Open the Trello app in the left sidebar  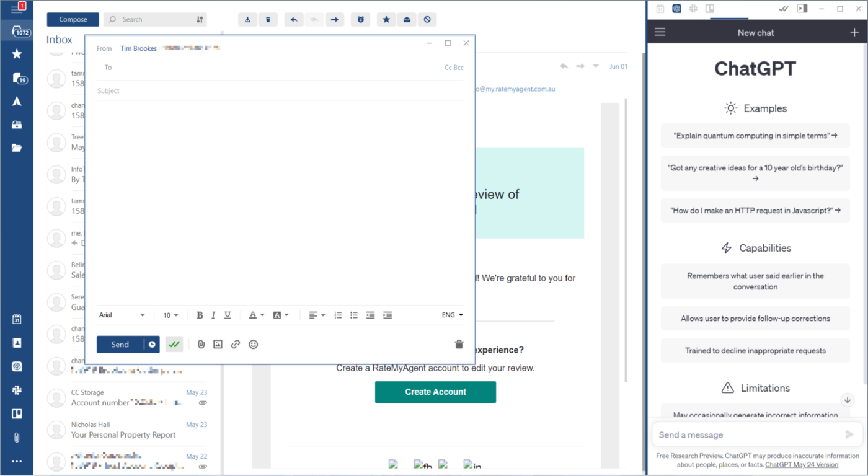tap(17, 413)
